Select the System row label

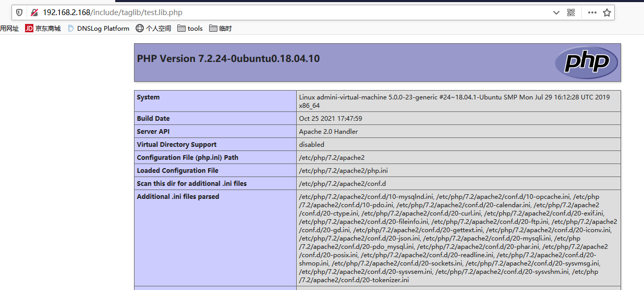(148, 97)
